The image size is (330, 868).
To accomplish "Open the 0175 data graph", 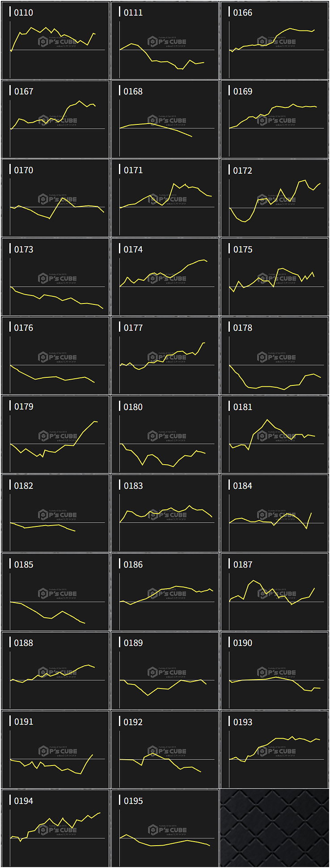I will 275,277.
